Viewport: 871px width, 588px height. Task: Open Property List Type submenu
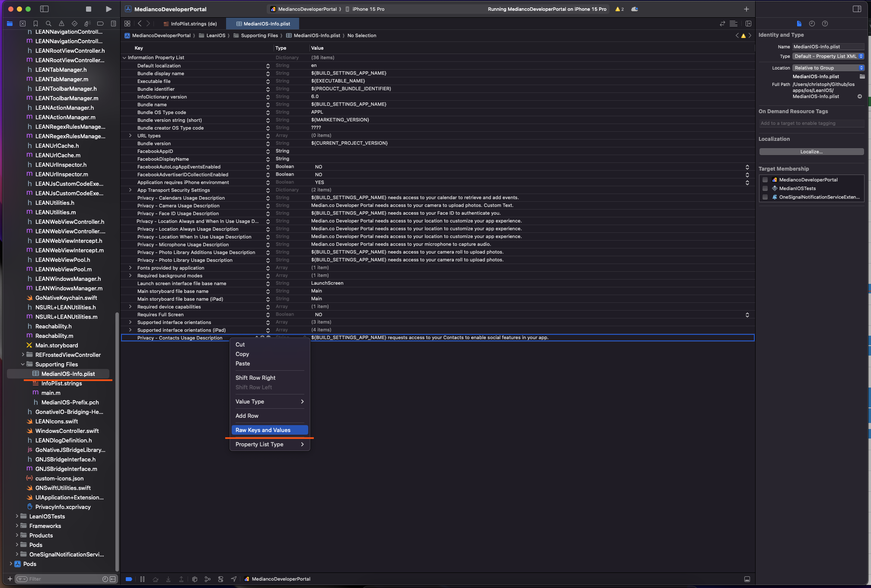pos(270,445)
